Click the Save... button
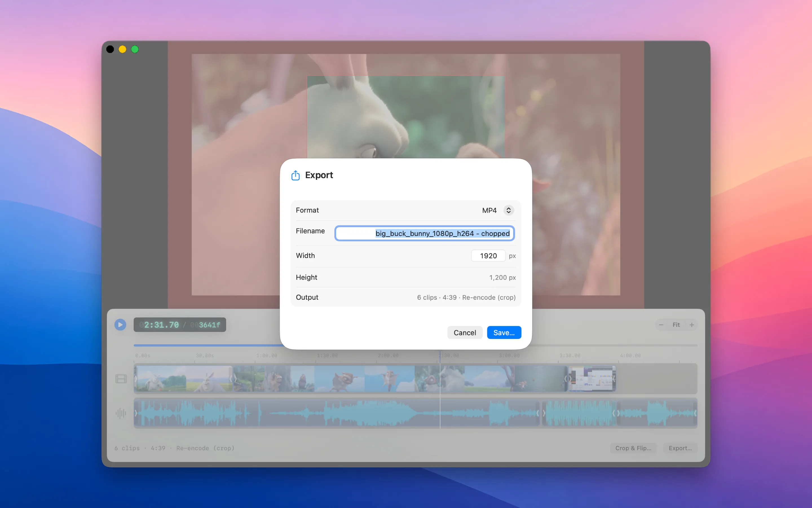Screen dimensions: 812x508 pyautogui.click(x=504, y=332)
